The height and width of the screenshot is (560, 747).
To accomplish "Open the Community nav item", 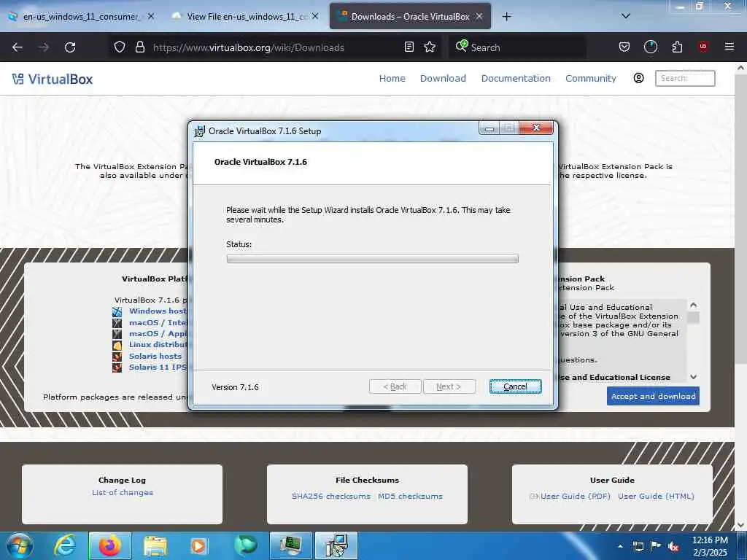I will pyautogui.click(x=591, y=78).
